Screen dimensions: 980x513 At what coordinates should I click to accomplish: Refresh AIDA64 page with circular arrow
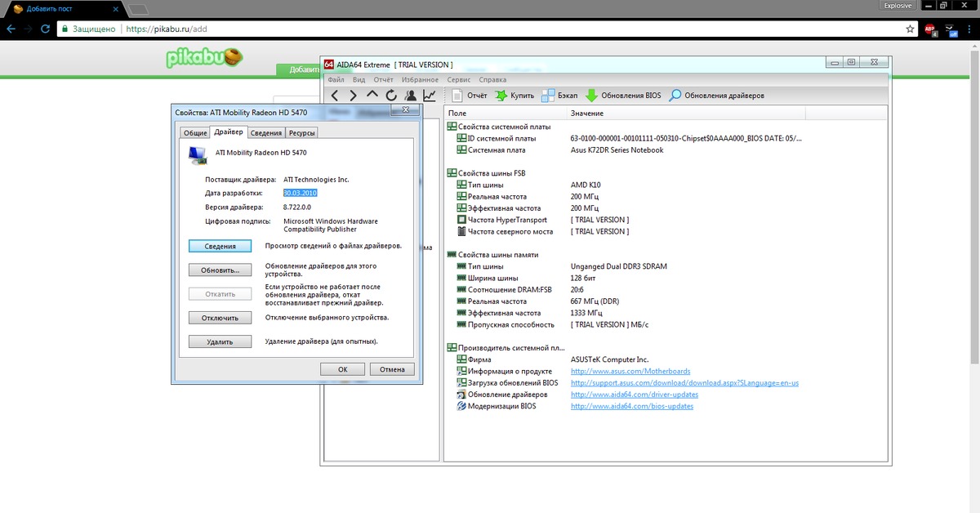[x=391, y=96]
